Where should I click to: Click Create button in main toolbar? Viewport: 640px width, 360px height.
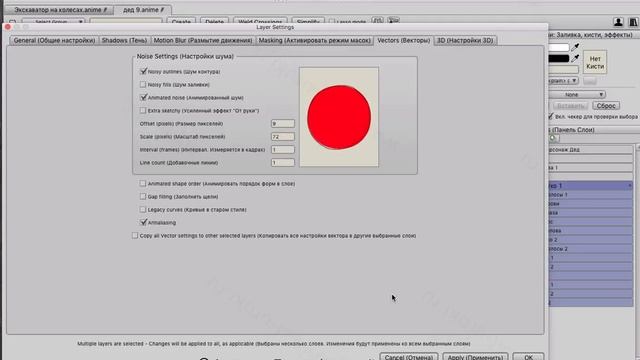click(181, 22)
